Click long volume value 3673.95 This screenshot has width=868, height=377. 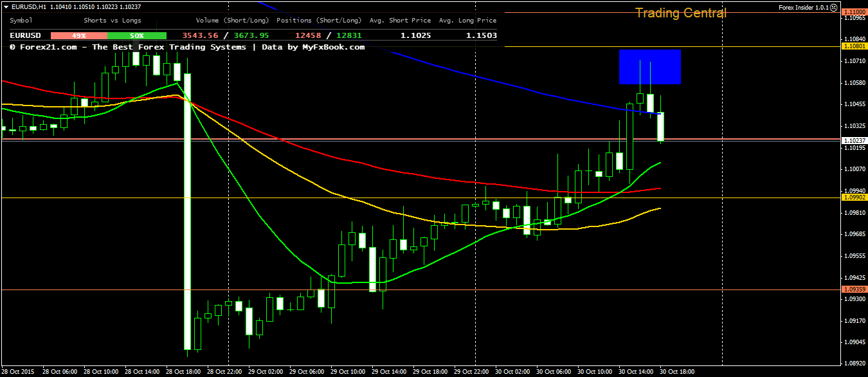point(251,35)
